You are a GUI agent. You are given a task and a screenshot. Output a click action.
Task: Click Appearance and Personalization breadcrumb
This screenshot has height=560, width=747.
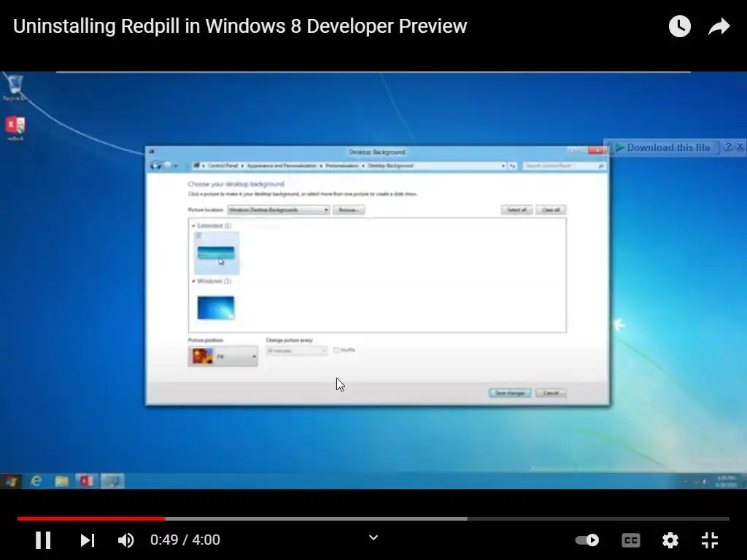tap(282, 166)
